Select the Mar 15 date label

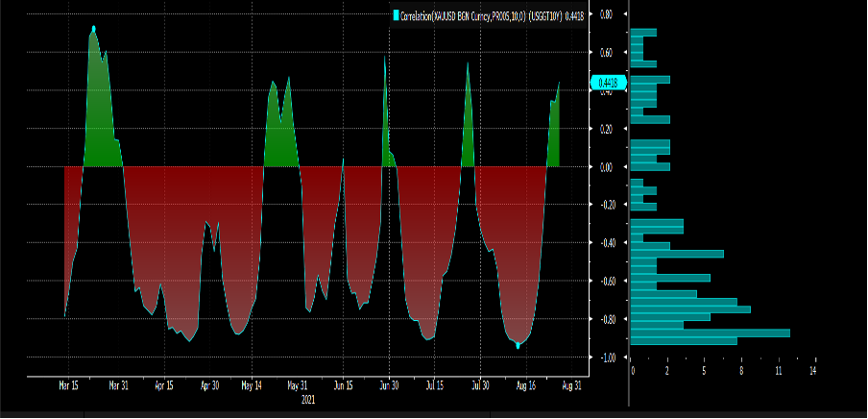pyautogui.click(x=68, y=385)
